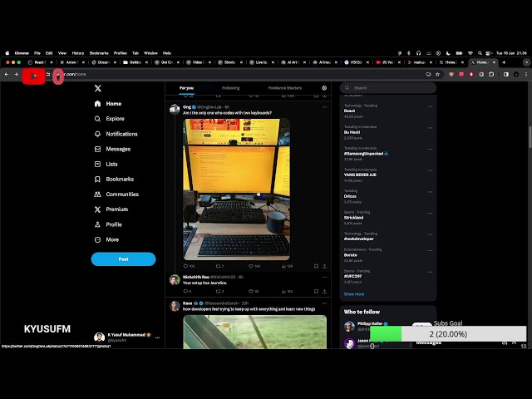This screenshot has width=532, height=399.
Task: Open options for #UFC297 trend
Action: point(430,272)
